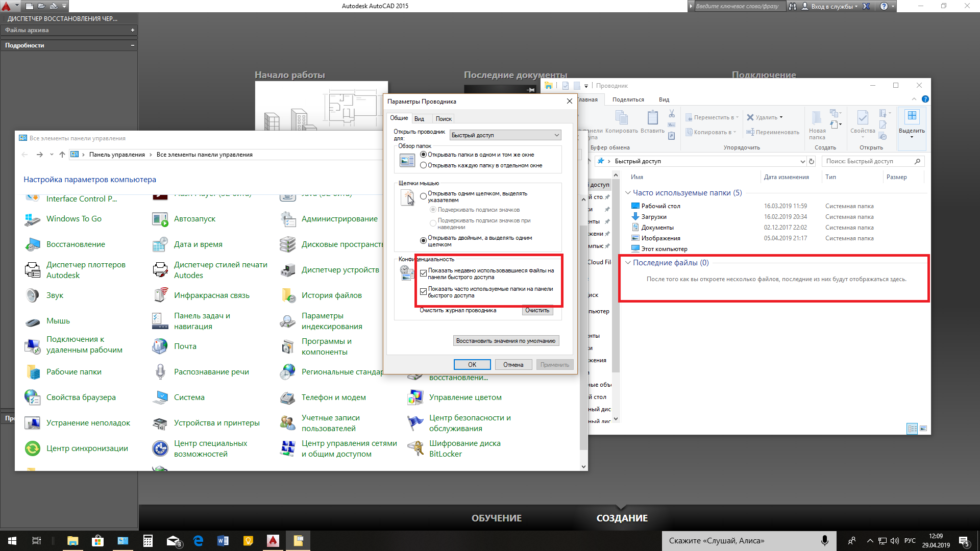Select 'Общие' tab in folder options

[x=399, y=118]
